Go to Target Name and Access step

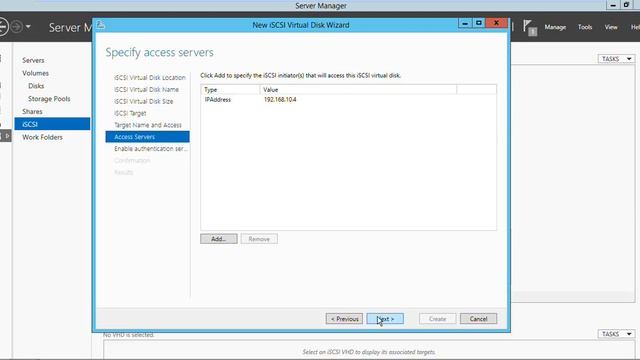tap(147, 125)
